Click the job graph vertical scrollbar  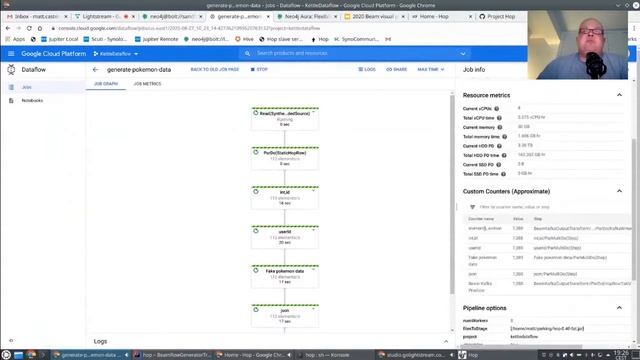pyautogui.click(x=452, y=194)
